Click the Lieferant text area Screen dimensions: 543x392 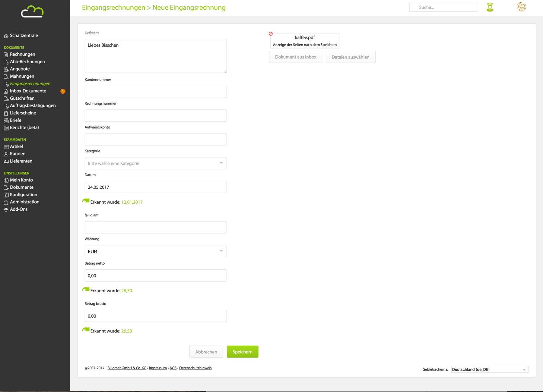(155, 56)
